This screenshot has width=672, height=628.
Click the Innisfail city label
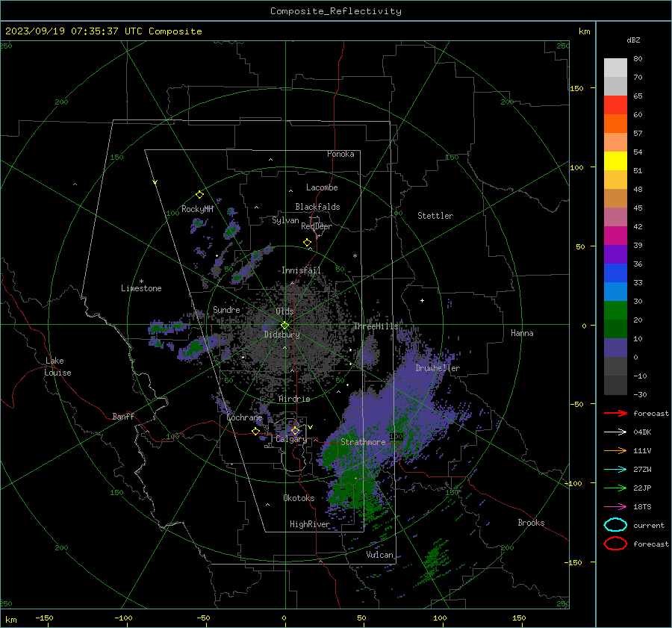[x=301, y=270]
